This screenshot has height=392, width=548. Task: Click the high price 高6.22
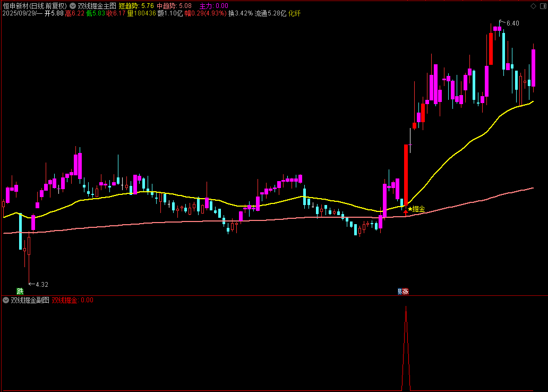[75, 13]
